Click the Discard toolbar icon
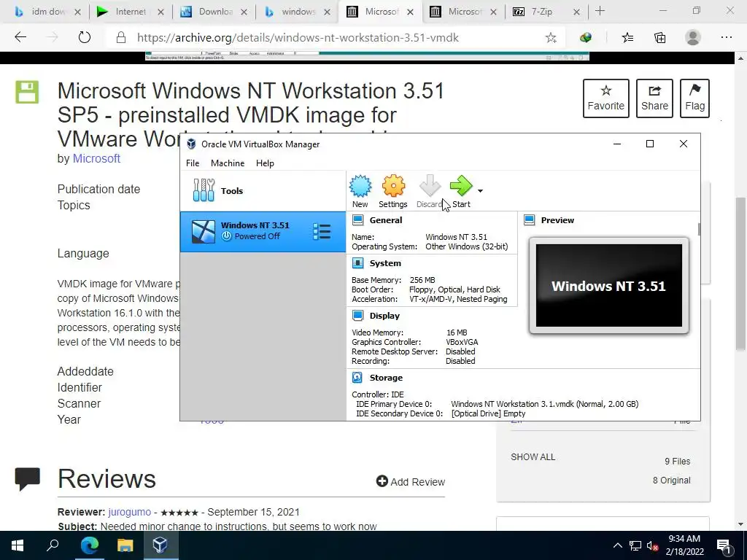747x560 pixels. coord(429,191)
